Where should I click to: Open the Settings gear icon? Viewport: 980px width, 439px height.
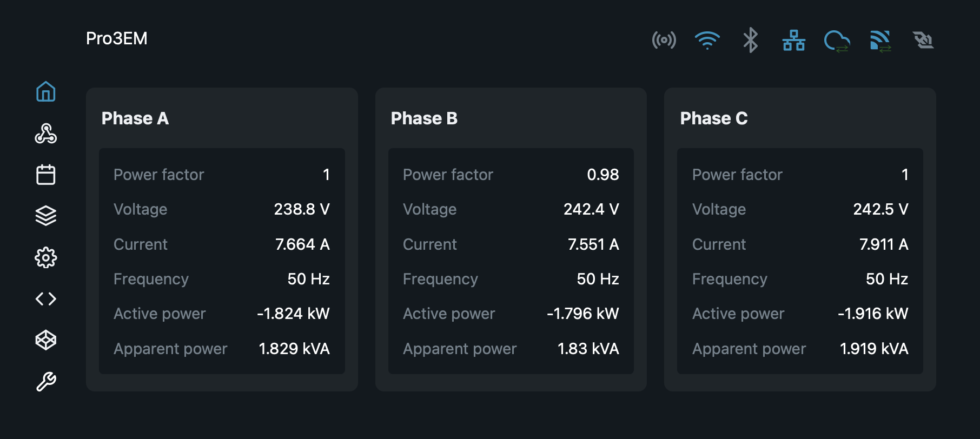coord(46,257)
